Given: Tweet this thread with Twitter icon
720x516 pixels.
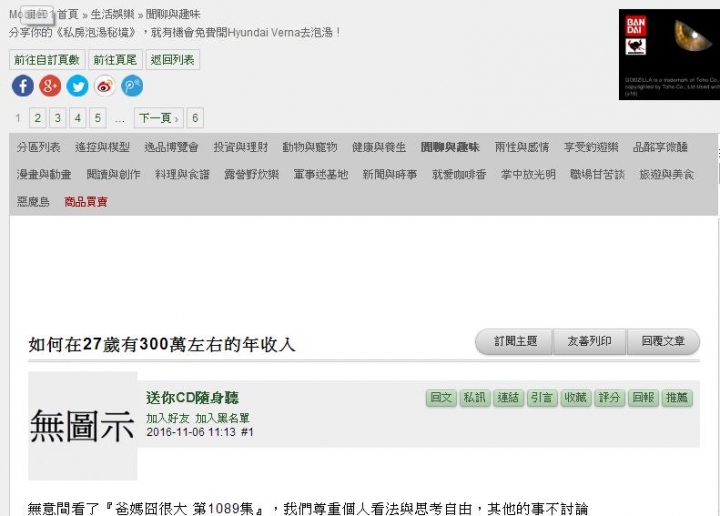Looking at the screenshot, I should point(78,86).
